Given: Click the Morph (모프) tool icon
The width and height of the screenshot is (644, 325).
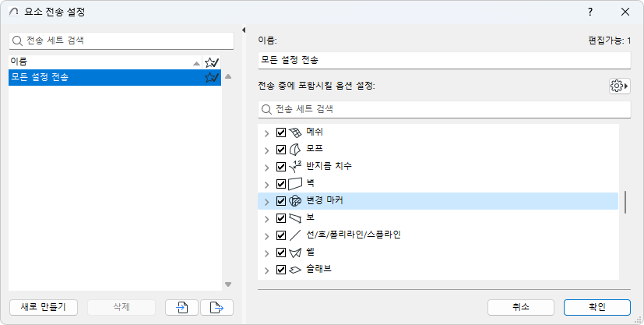Looking at the screenshot, I should pyautogui.click(x=295, y=150).
